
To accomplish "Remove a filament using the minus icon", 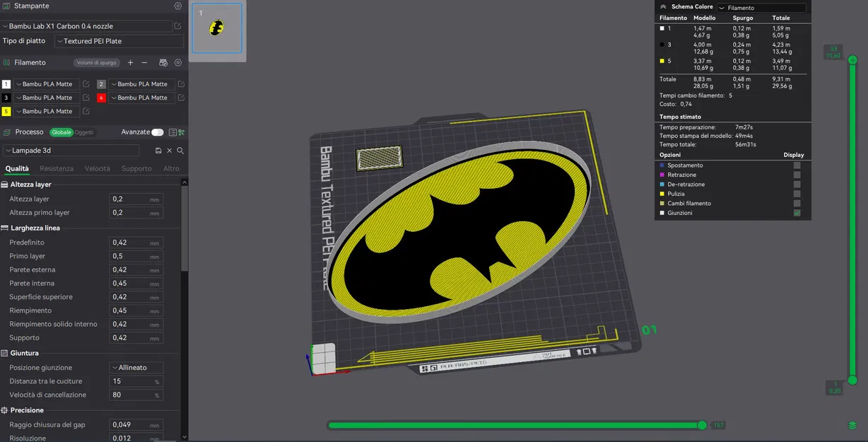I will coord(143,62).
